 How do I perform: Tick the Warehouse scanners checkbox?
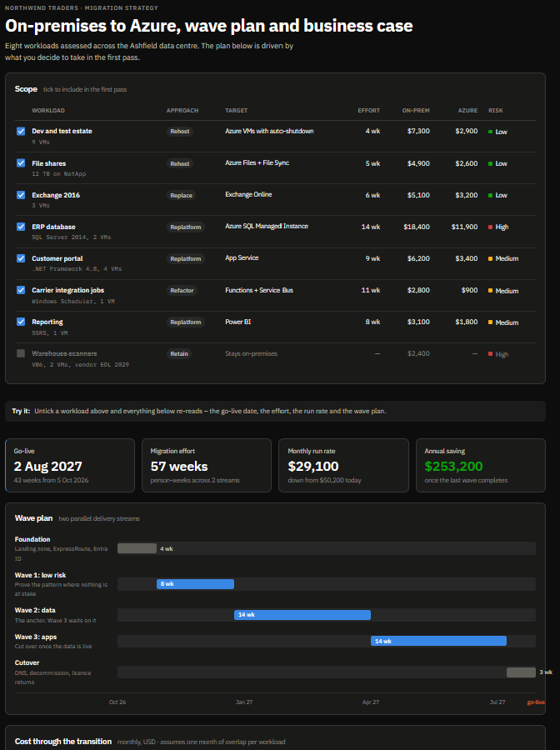(21, 353)
